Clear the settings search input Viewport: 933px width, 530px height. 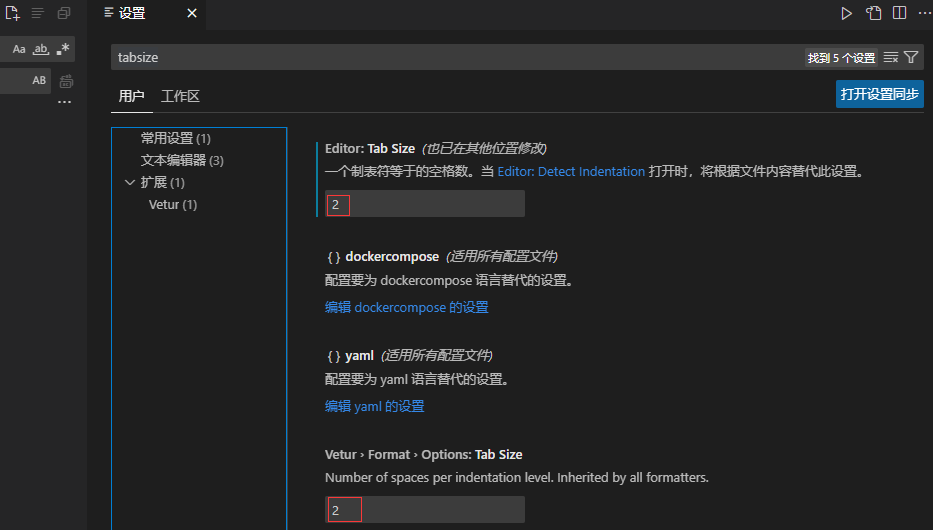[x=891, y=57]
